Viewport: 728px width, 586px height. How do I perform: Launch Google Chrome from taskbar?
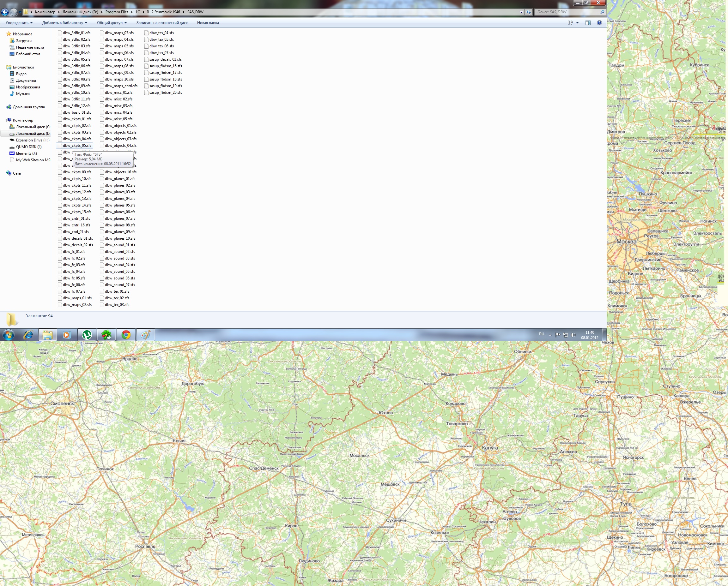[126, 335]
